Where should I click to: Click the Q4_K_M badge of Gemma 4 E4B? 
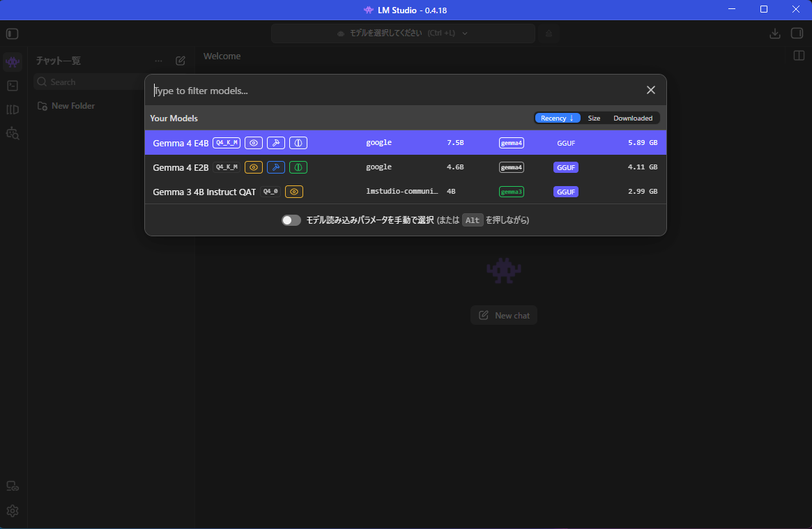click(227, 143)
